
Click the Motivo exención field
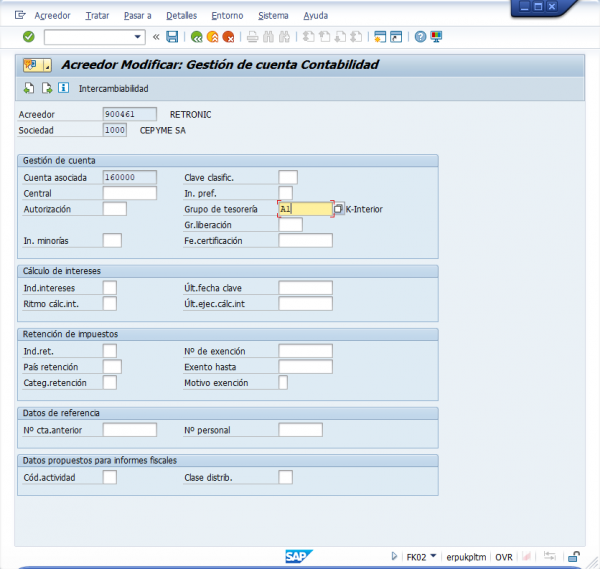coord(283,382)
